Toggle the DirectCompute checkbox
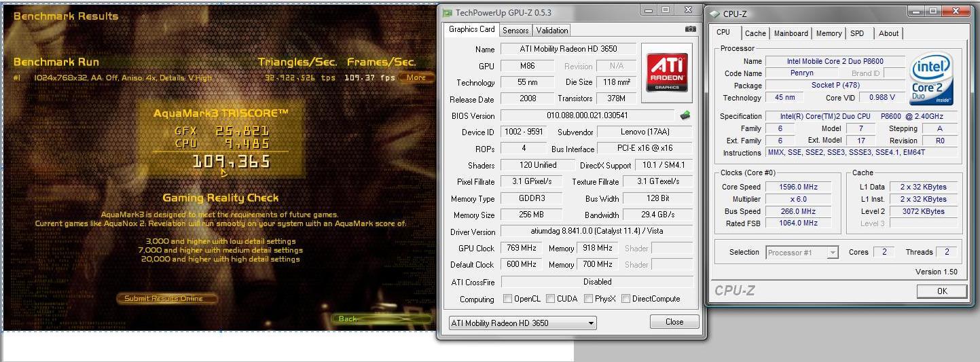 point(625,299)
